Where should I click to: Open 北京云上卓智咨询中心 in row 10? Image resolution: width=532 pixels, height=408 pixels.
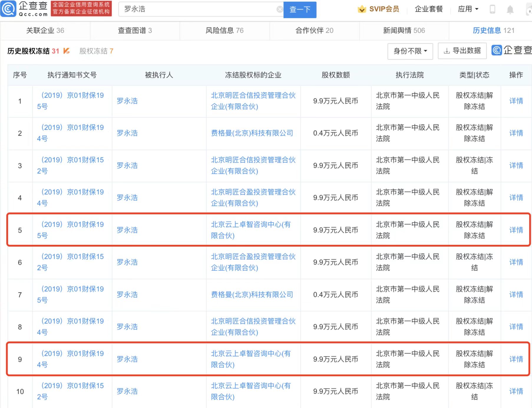251,391
